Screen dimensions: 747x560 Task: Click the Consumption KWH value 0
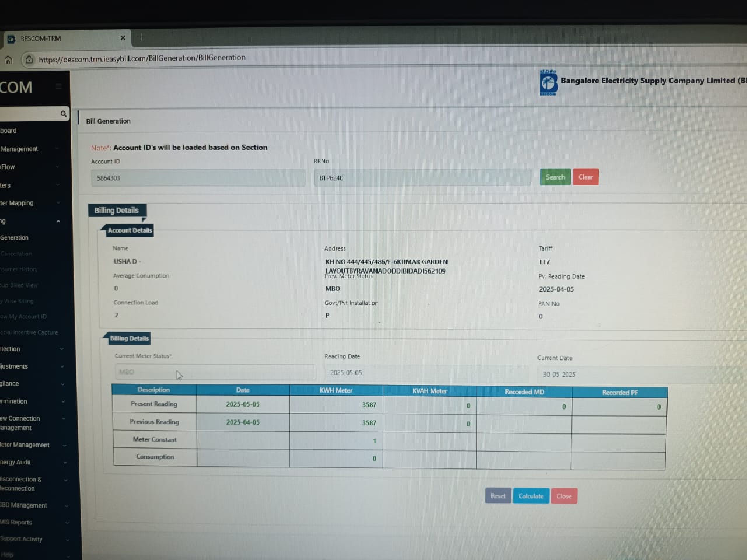375,459
